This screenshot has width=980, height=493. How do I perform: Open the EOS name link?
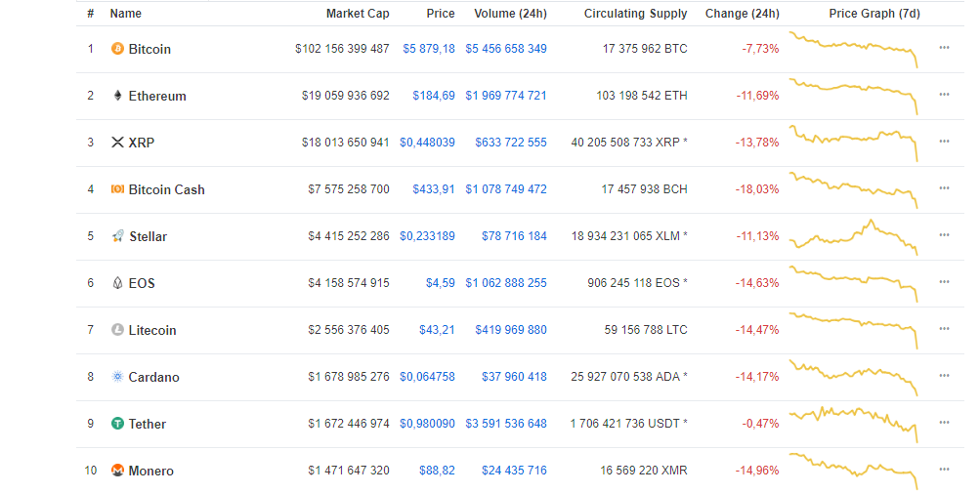click(142, 283)
